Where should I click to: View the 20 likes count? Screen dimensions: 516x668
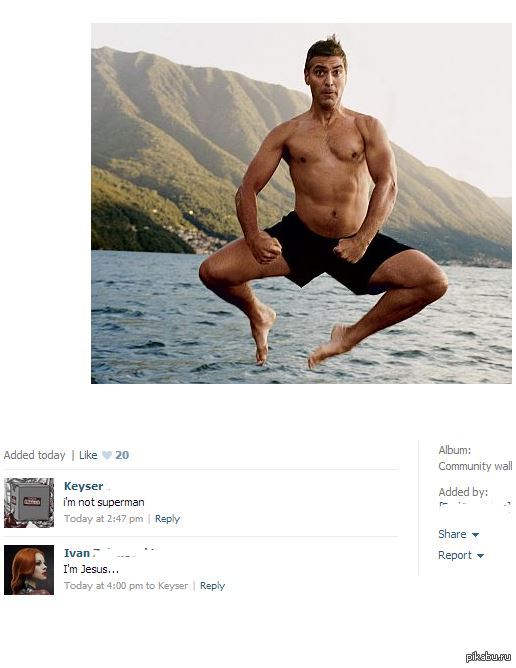pos(122,455)
